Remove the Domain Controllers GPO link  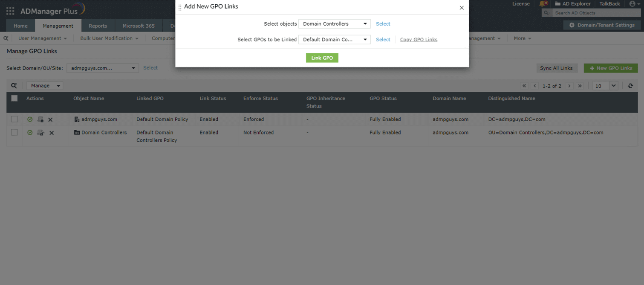point(52,133)
